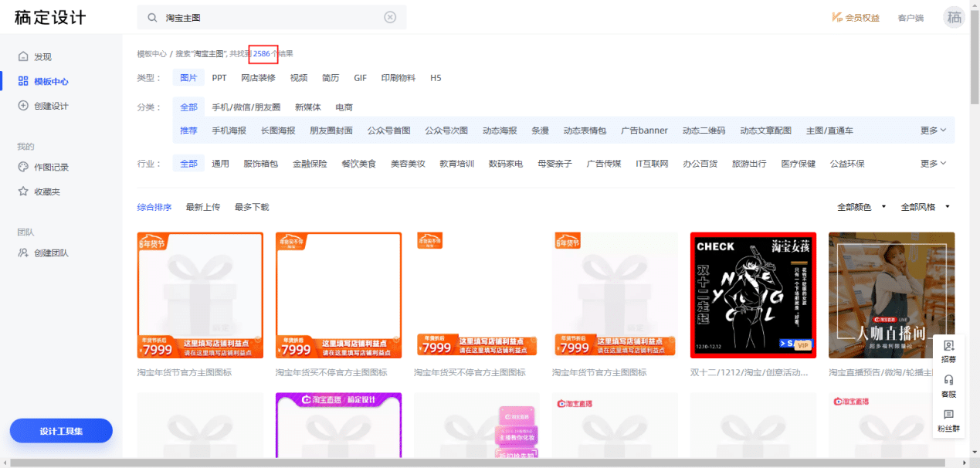Viewport: 980px width, 468px height.
Task: Filter category by 手机/微信/朋友圈
Action: 246,107
